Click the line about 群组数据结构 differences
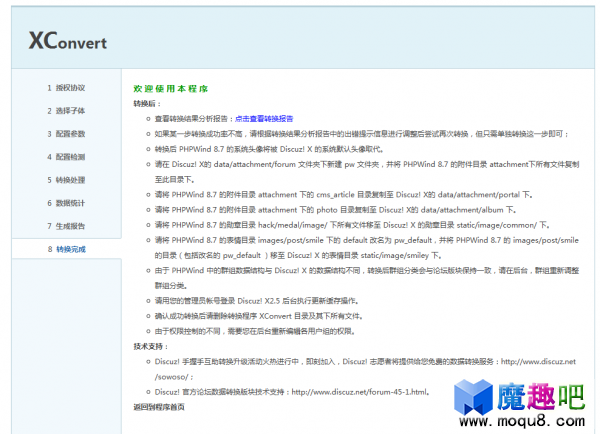Viewport: 600px width, 434px height. 367,271
